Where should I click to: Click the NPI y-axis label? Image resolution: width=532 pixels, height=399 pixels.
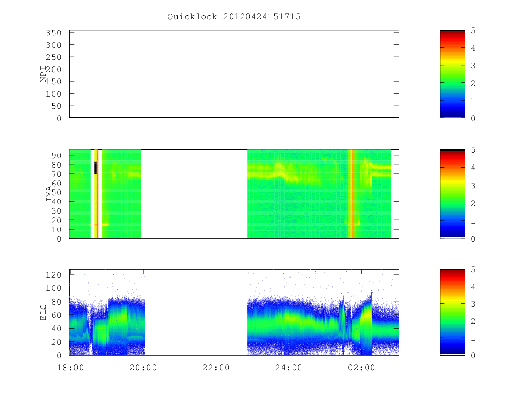43,74
